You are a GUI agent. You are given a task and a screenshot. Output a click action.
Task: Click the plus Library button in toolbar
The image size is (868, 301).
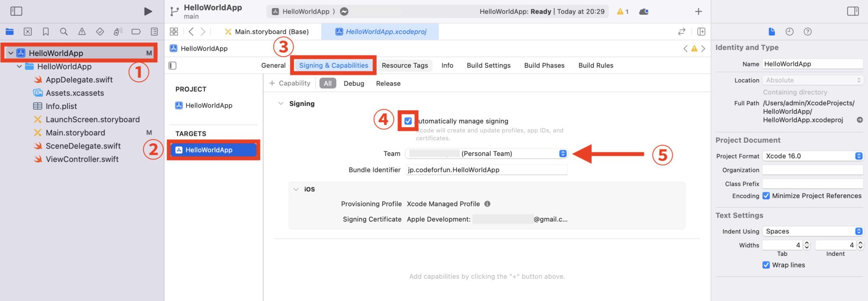point(698,11)
